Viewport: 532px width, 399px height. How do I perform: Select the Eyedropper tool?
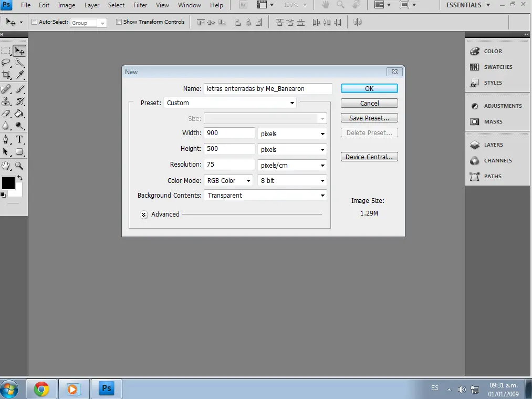click(19, 75)
